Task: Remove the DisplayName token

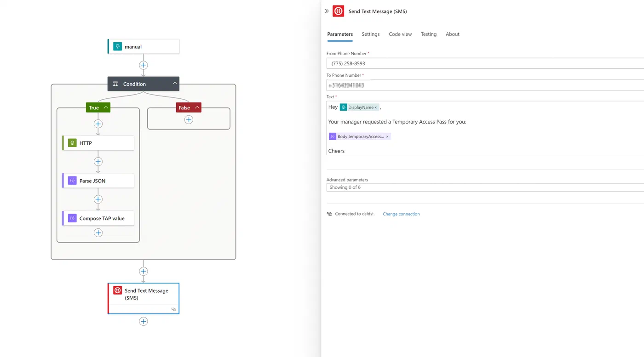Action: tap(376, 108)
